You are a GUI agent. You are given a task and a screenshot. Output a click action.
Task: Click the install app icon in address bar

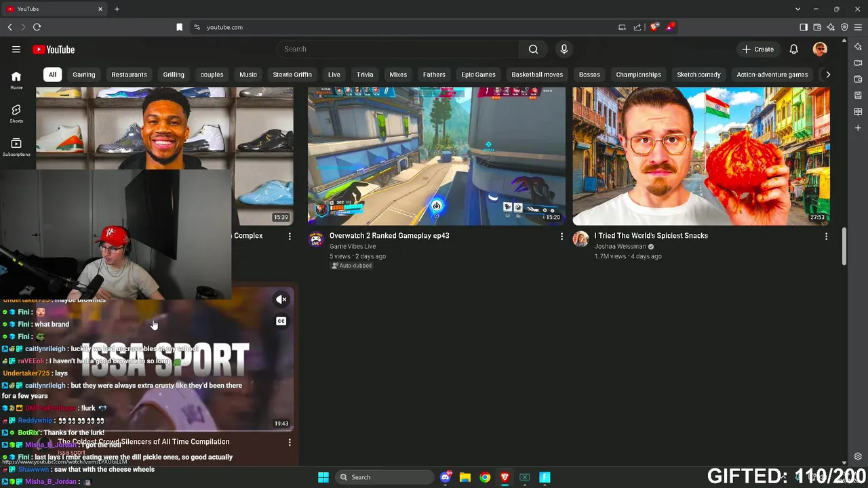pos(622,27)
